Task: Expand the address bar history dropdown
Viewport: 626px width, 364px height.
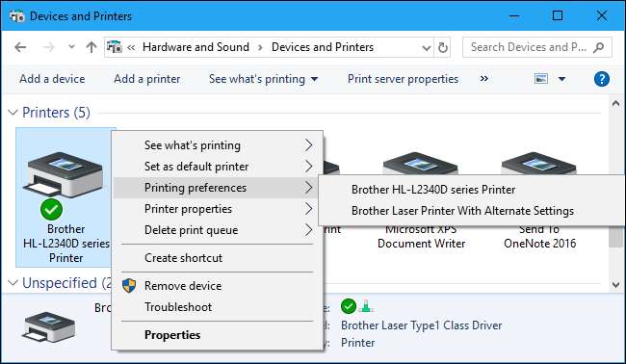Action: pyautogui.click(x=427, y=48)
